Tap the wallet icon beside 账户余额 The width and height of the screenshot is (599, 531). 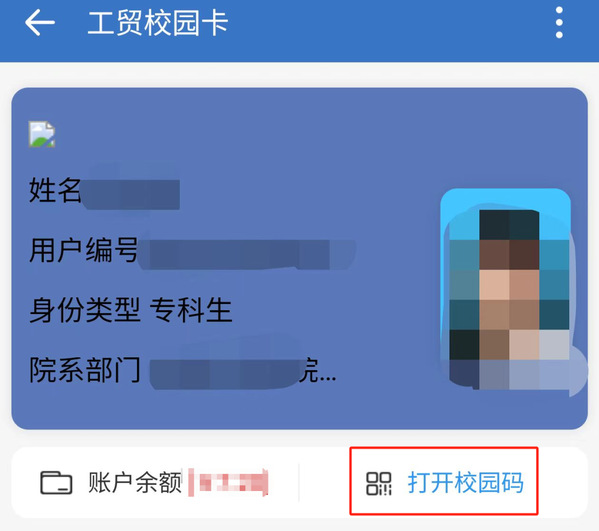[56, 483]
